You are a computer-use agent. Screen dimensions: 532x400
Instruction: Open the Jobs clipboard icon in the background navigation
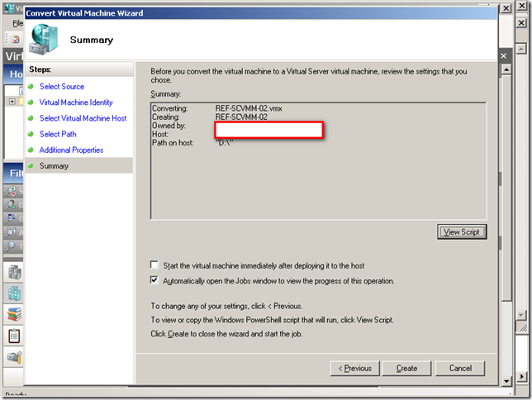14,336
